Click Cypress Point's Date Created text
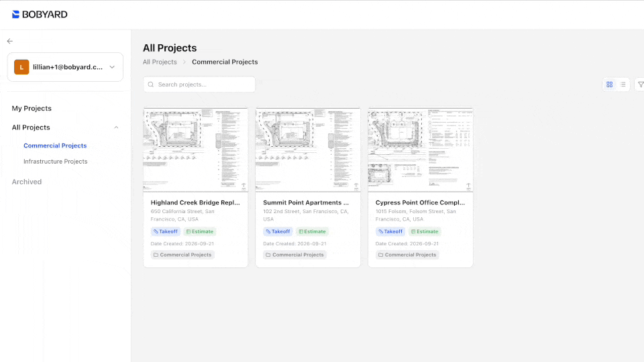Image resolution: width=644 pixels, height=362 pixels. point(407,244)
